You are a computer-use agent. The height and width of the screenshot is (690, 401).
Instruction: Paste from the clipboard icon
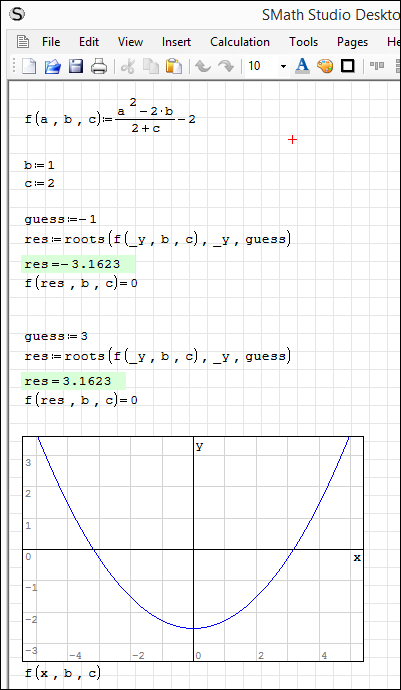point(174,66)
